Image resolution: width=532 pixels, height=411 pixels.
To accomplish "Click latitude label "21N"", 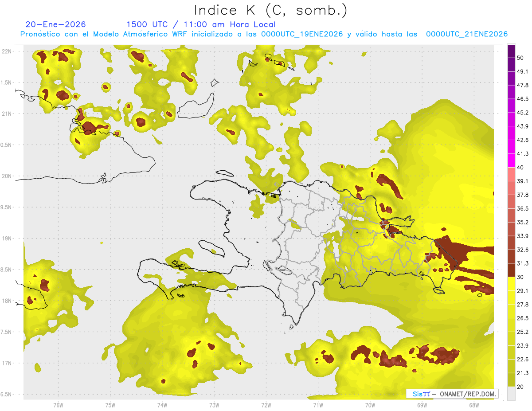I will [7, 114].
